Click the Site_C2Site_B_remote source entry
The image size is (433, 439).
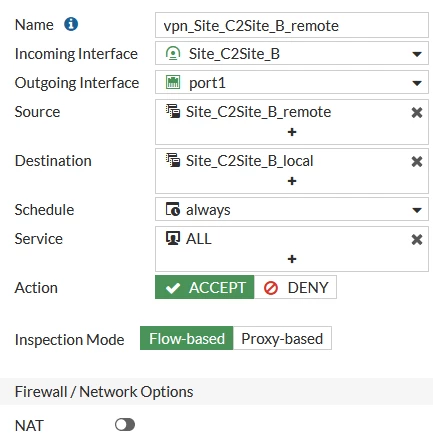click(x=249, y=112)
